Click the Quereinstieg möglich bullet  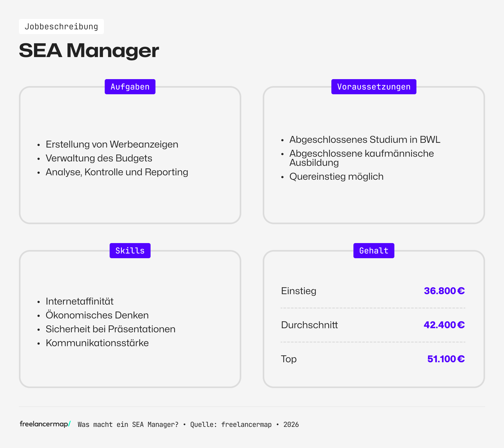(336, 177)
